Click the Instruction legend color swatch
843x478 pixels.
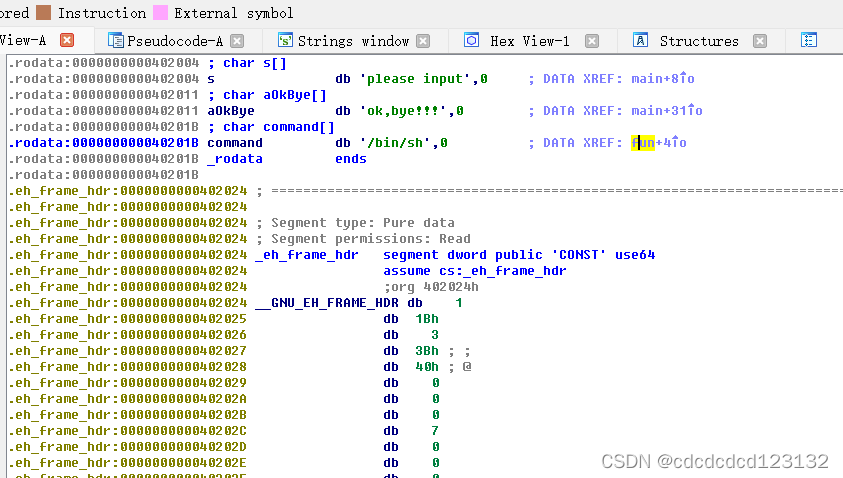coord(44,12)
